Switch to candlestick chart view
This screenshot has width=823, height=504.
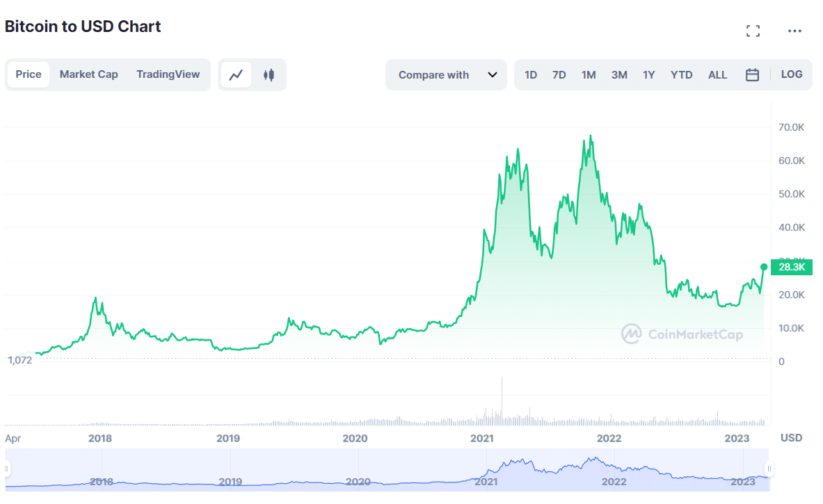tap(269, 75)
